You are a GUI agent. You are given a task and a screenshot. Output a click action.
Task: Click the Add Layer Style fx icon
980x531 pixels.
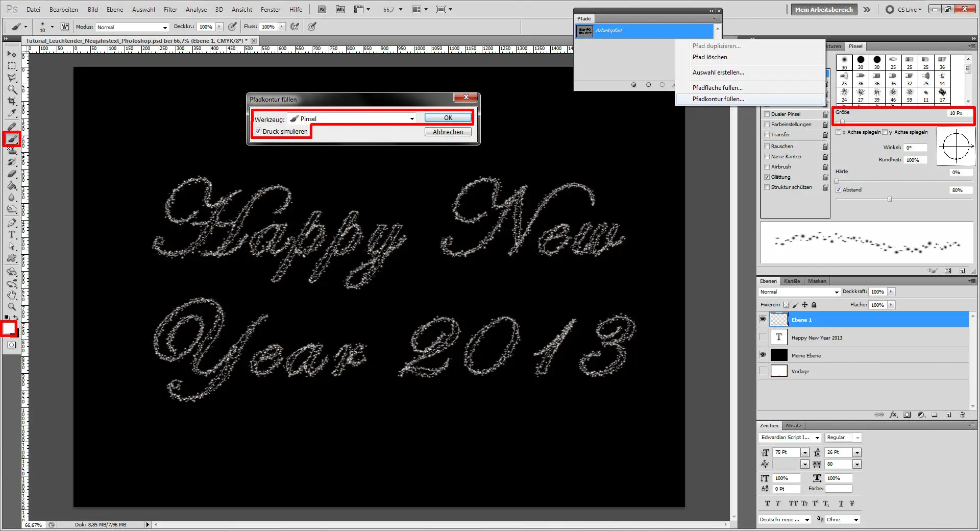(894, 415)
